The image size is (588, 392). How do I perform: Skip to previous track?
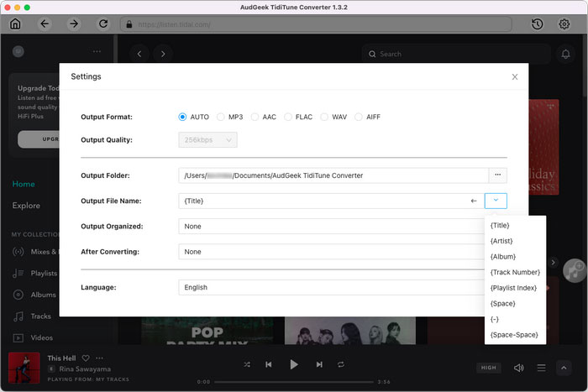click(269, 364)
